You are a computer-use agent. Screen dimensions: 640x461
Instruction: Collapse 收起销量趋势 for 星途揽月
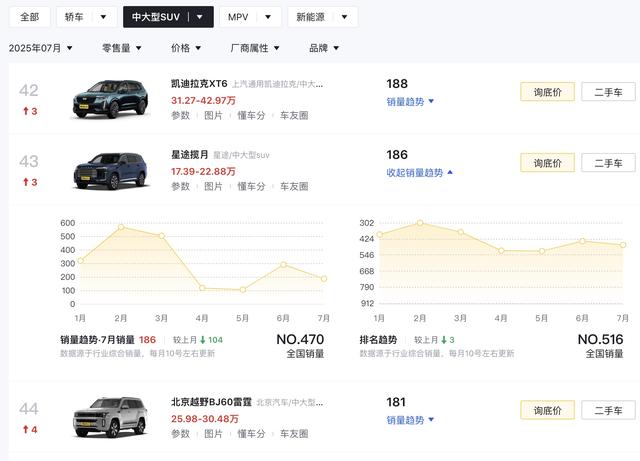420,172
